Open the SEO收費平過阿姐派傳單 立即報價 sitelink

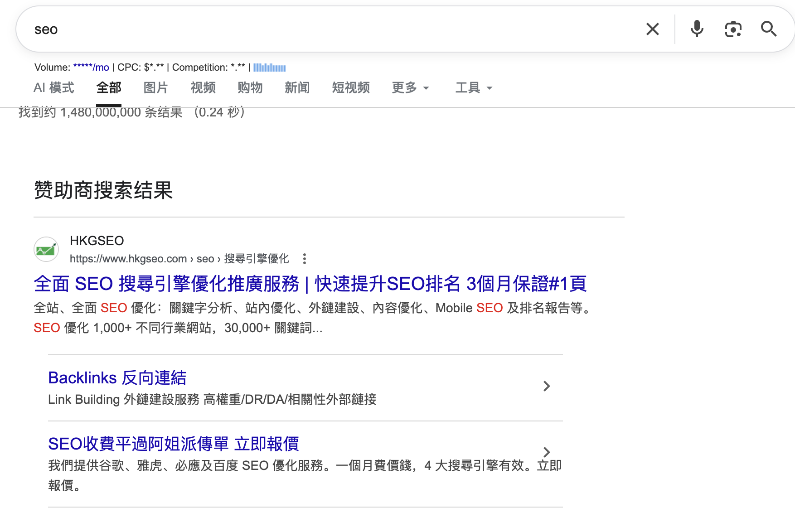coord(174,444)
